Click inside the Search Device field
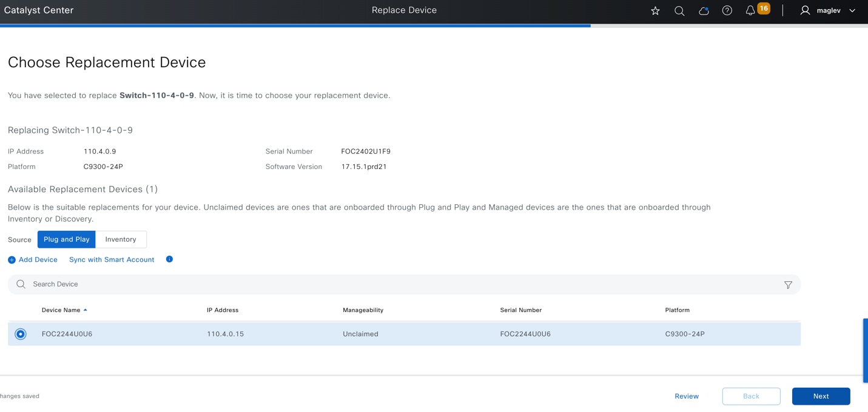Screen dimensions: 868x412 (182, 284)
